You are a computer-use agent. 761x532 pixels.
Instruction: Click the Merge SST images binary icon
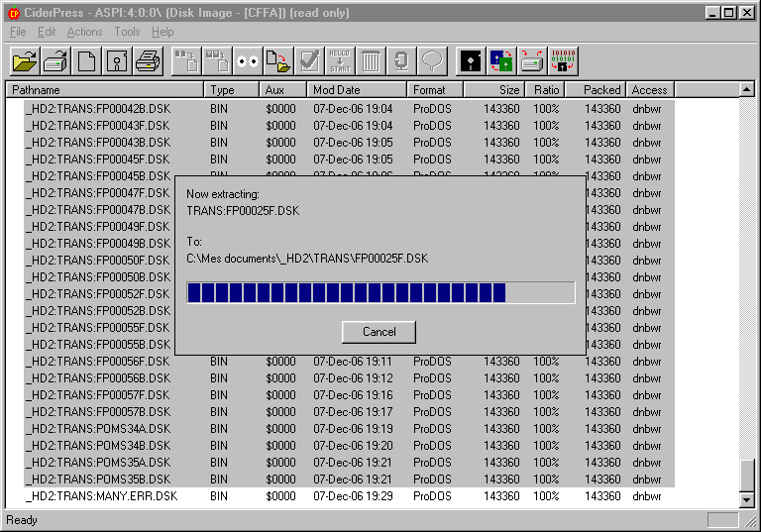coord(563,61)
